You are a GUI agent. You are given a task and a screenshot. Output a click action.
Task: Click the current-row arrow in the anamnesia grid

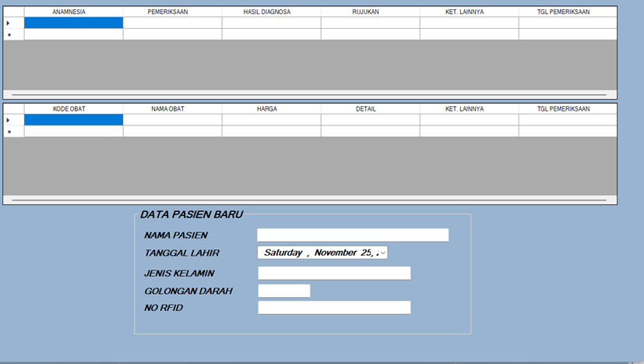9,23
